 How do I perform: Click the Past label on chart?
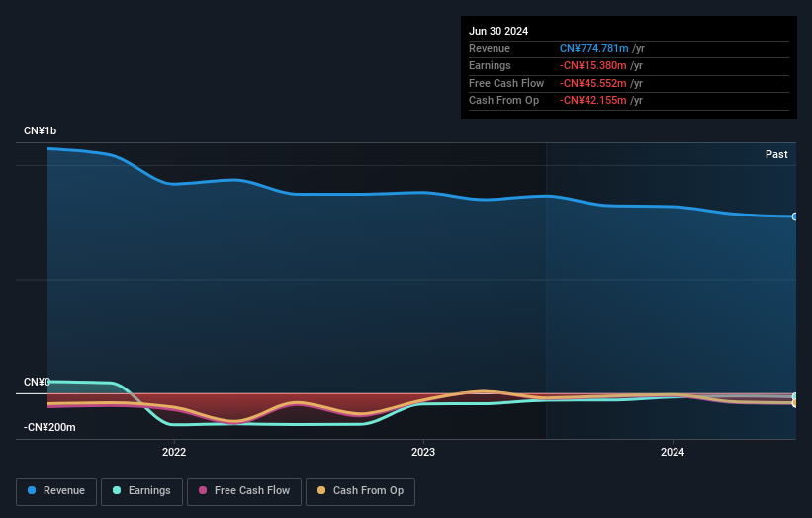tap(776, 154)
